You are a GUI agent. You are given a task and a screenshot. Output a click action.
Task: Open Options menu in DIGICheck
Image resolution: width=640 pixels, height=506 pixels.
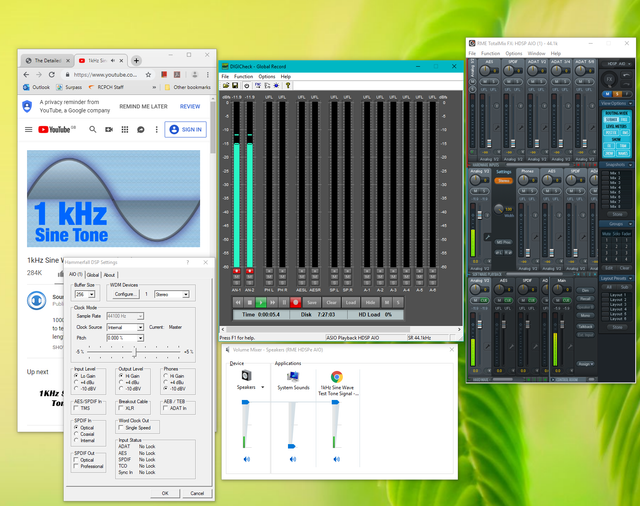point(267,76)
